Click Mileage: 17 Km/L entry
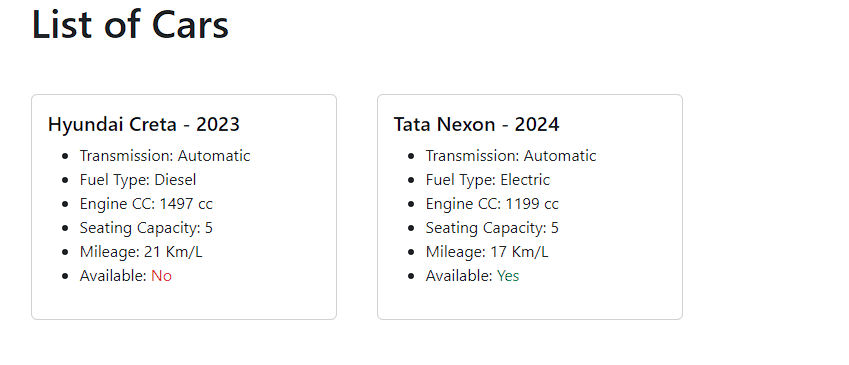The image size is (849, 365). (x=487, y=252)
